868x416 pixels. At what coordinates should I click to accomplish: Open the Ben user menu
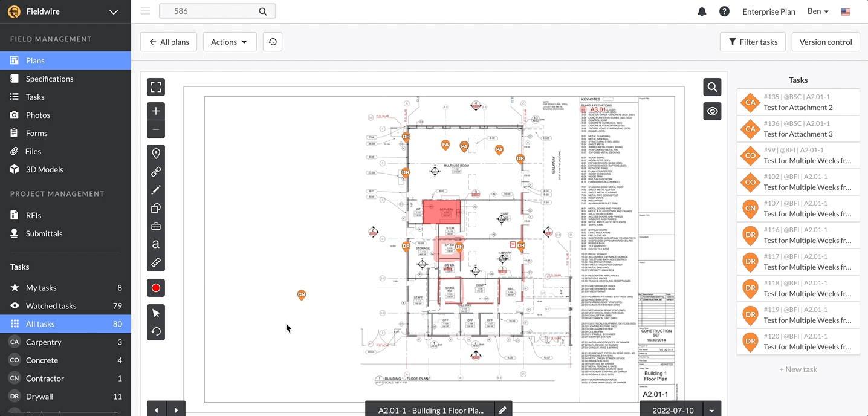coord(817,11)
